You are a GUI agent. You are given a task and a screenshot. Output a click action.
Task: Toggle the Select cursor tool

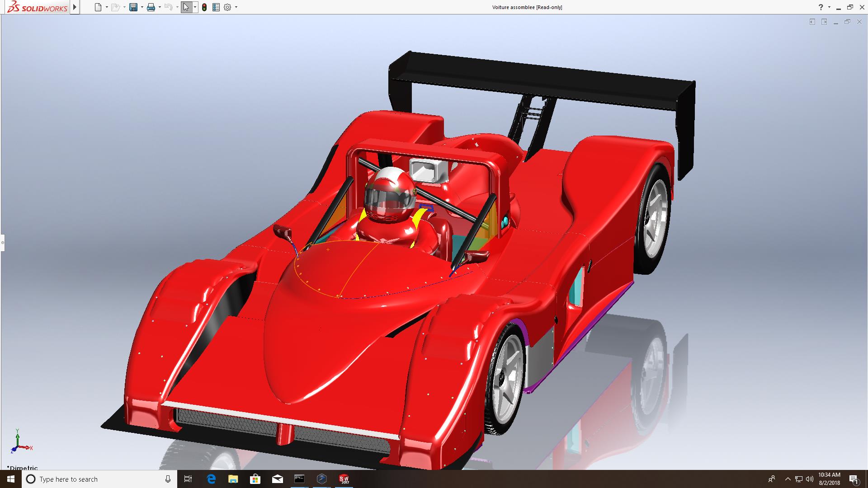pos(186,7)
